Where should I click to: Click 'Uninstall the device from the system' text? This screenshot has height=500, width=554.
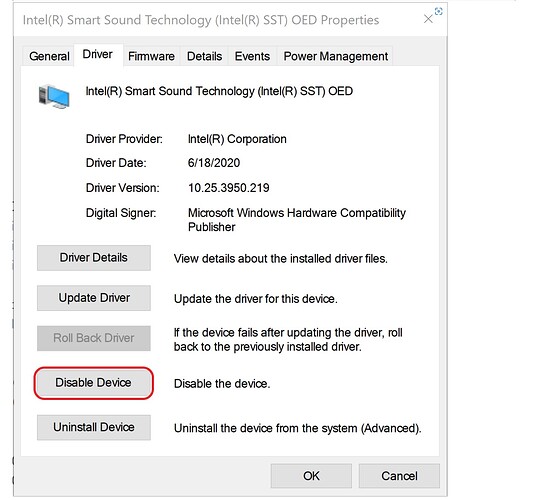[297, 428]
